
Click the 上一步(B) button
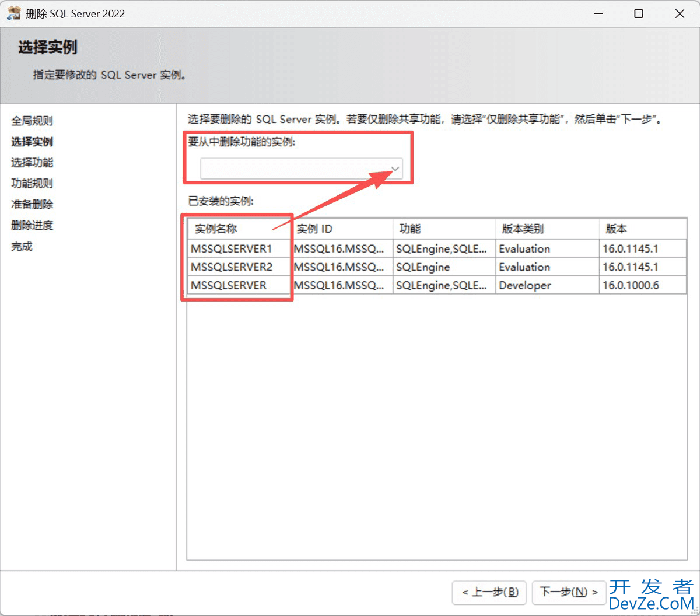coord(489,592)
